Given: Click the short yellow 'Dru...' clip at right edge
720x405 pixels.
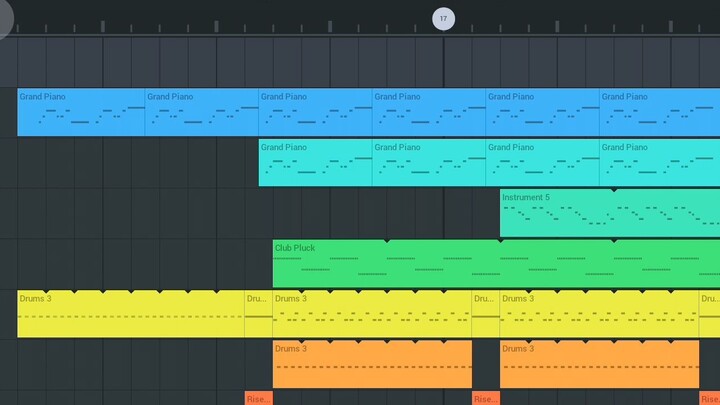Looking at the screenshot, I should click(x=709, y=313).
